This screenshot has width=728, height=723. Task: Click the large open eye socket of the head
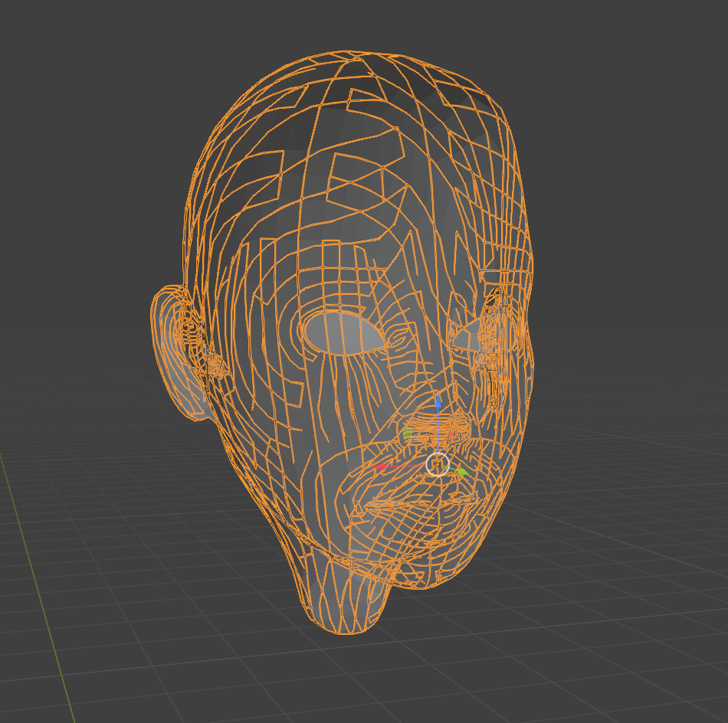(x=343, y=332)
